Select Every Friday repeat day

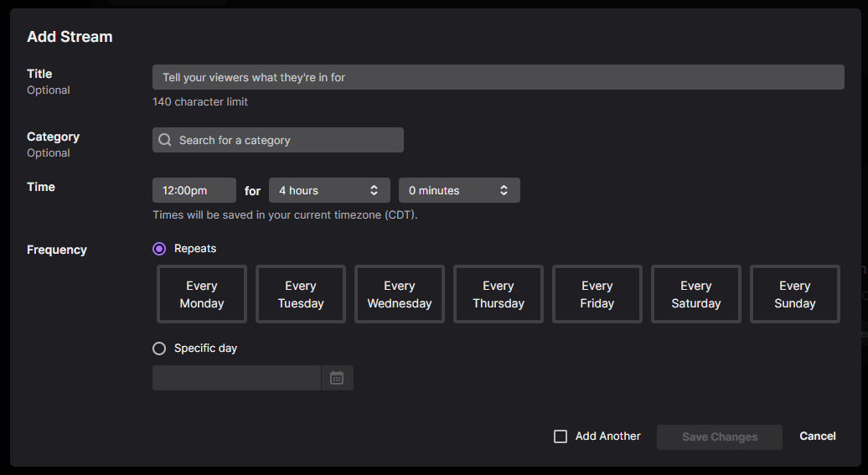pos(597,294)
